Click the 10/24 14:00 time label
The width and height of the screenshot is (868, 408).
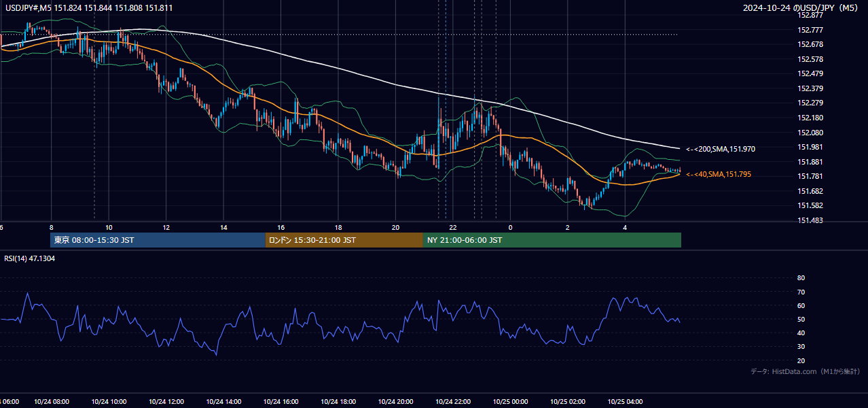point(223,401)
